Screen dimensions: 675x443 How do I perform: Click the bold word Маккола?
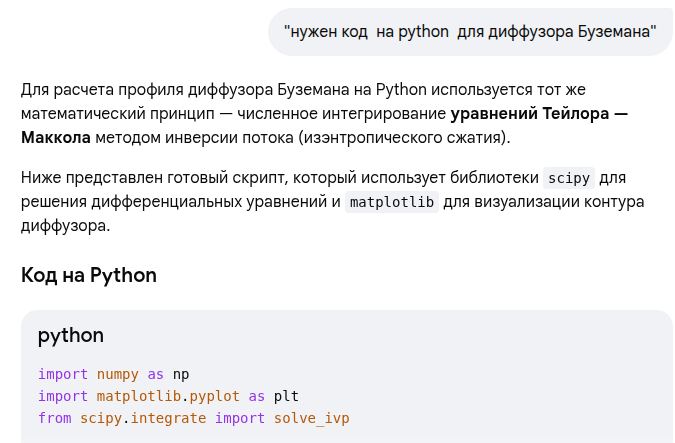pyautogui.click(x=56, y=138)
